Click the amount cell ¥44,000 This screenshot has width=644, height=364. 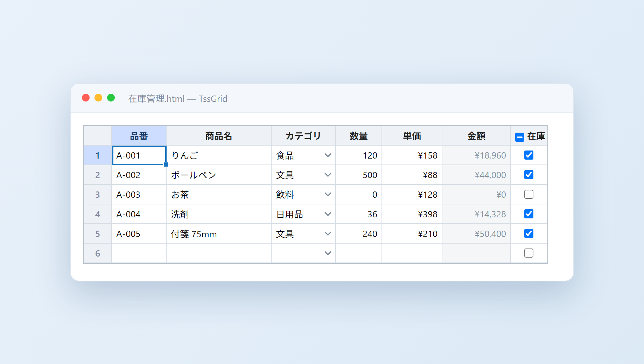(x=476, y=175)
